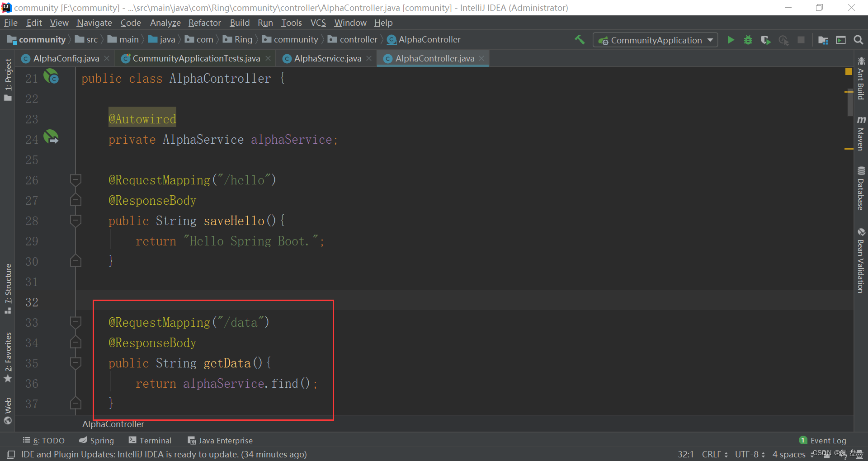Screen dimensions: 868x461
Task: Open the Web tool window
Action: tap(8, 411)
